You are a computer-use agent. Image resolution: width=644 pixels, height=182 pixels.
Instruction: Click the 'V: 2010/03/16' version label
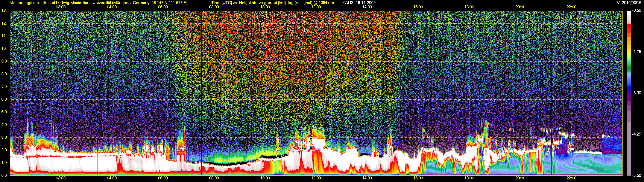coord(629,3)
